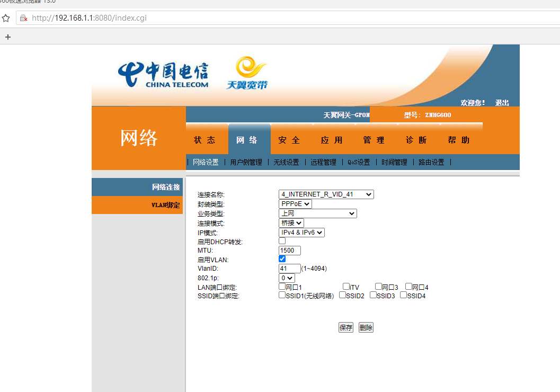Click the MTU input field

point(290,251)
